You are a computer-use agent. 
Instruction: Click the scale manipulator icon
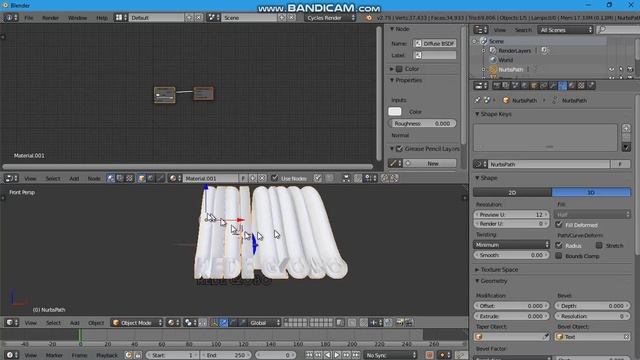point(242,323)
